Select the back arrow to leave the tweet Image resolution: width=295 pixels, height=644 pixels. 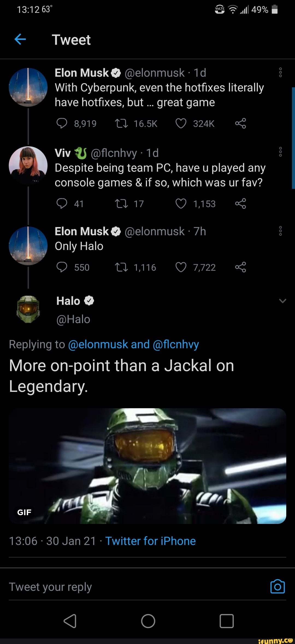tap(20, 39)
